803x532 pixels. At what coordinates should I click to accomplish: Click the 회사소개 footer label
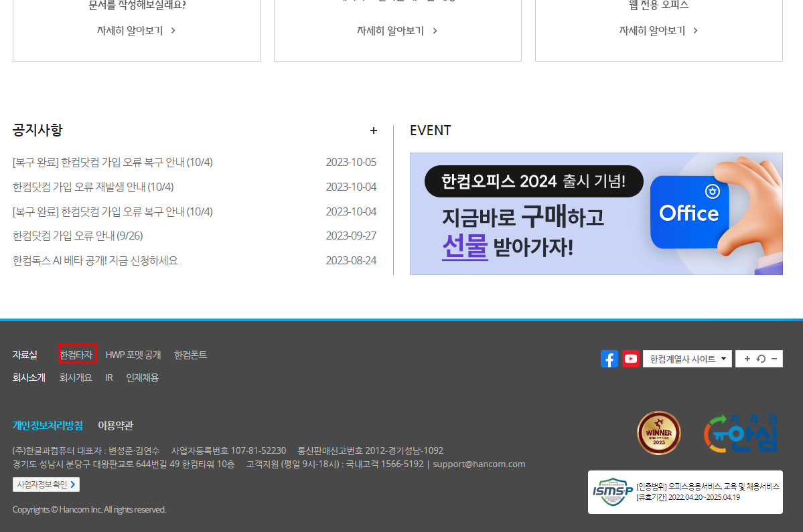coord(29,377)
